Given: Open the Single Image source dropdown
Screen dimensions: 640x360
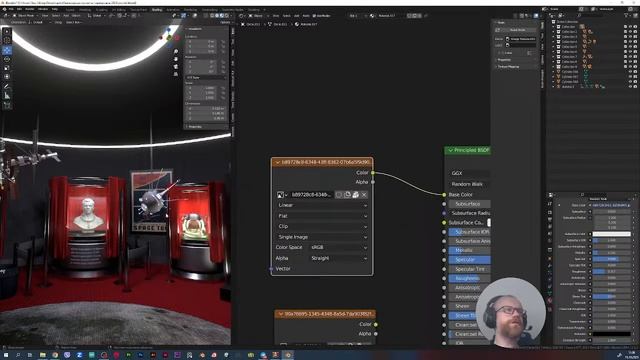Looking at the screenshot, I should (x=322, y=237).
